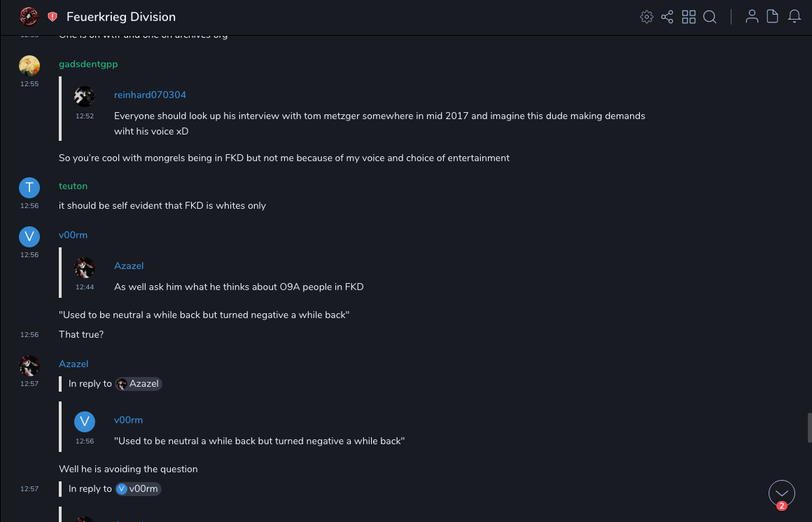Image resolution: width=812 pixels, height=522 pixels.
Task: Click the share icon in the header
Action: coord(667,17)
